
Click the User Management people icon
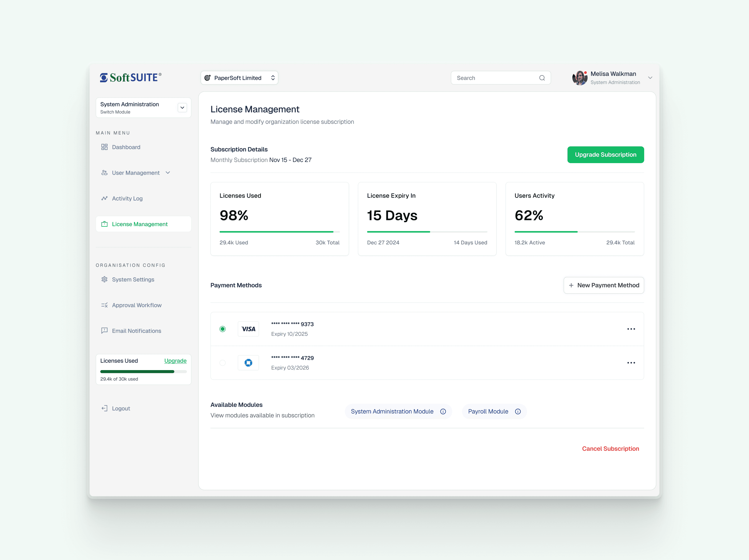point(104,173)
